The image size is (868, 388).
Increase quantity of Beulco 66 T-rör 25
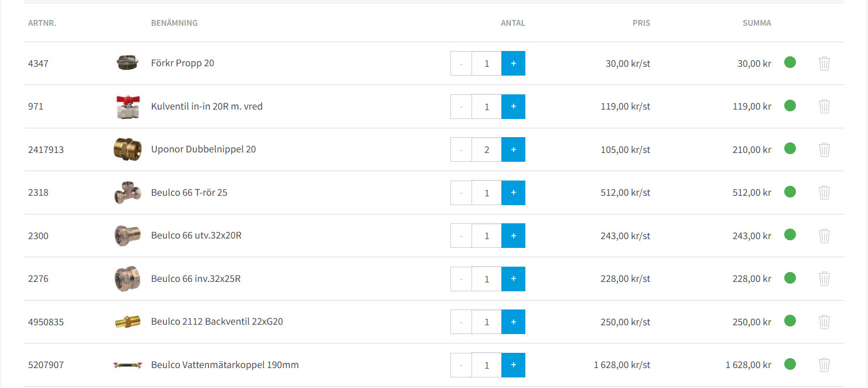513,192
